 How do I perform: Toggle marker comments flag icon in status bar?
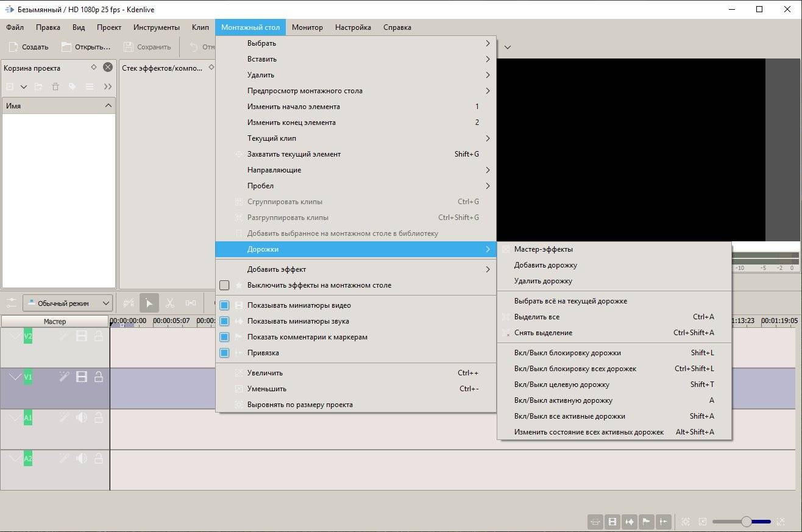[647, 522]
